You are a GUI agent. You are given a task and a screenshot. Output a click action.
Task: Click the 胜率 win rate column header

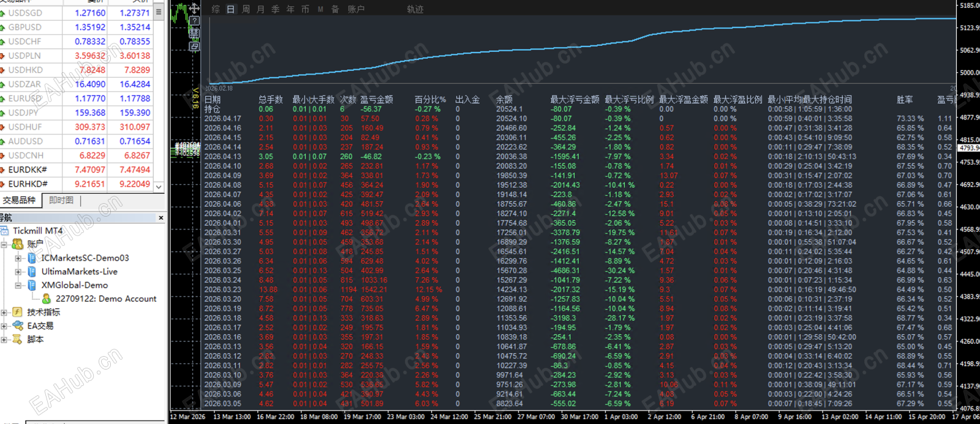pyautogui.click(x=905, y=99)
